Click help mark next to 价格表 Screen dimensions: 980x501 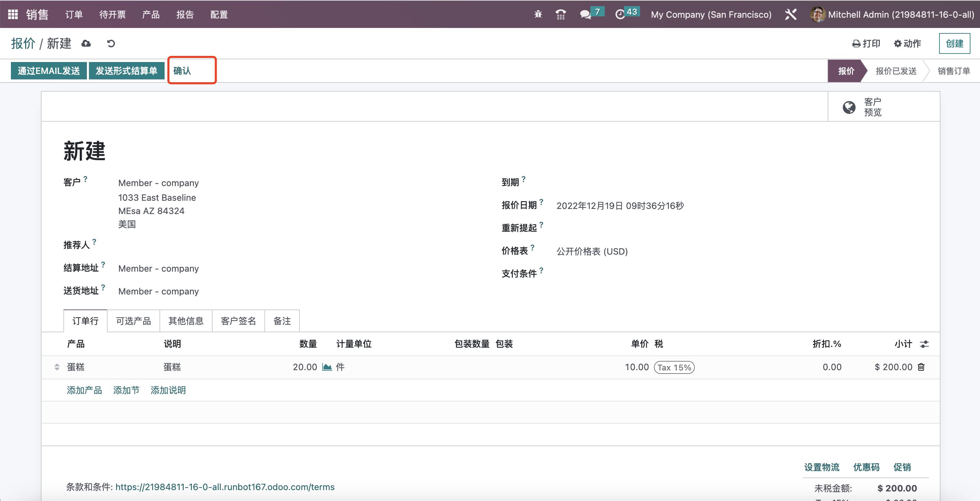533,247
